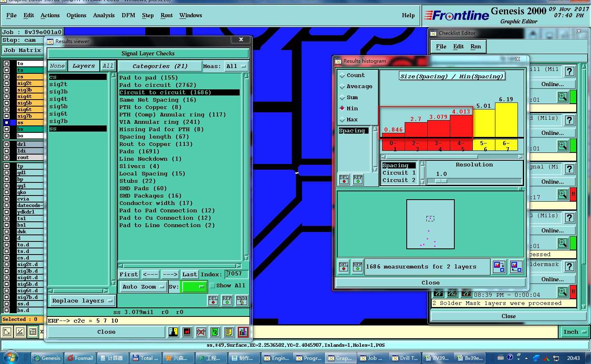
Task: Click the First button
Action: (x=129, y=275)
